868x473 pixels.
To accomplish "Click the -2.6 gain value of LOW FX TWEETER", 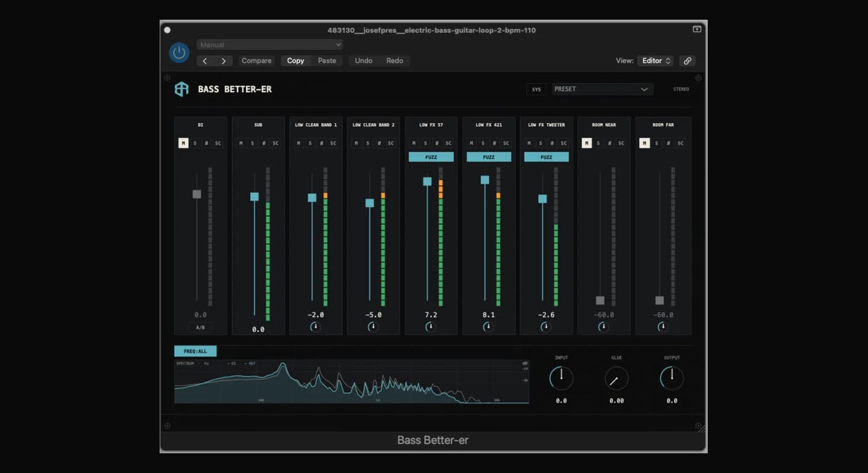I will 546,315.
